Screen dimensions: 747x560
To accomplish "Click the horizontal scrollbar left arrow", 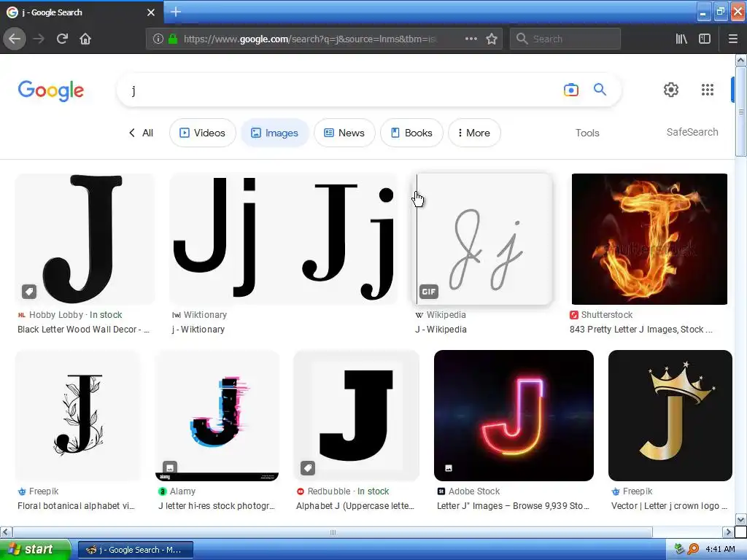I will pos(6,532).
